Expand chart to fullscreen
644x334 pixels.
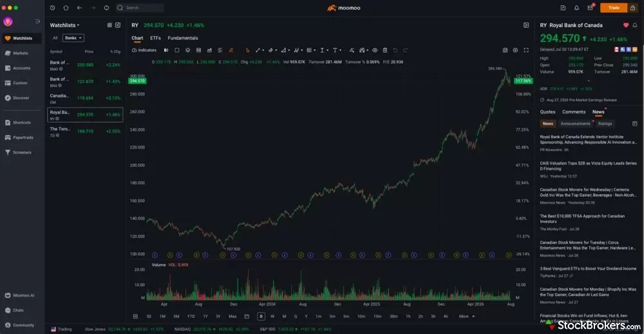[x=526, y=50]
